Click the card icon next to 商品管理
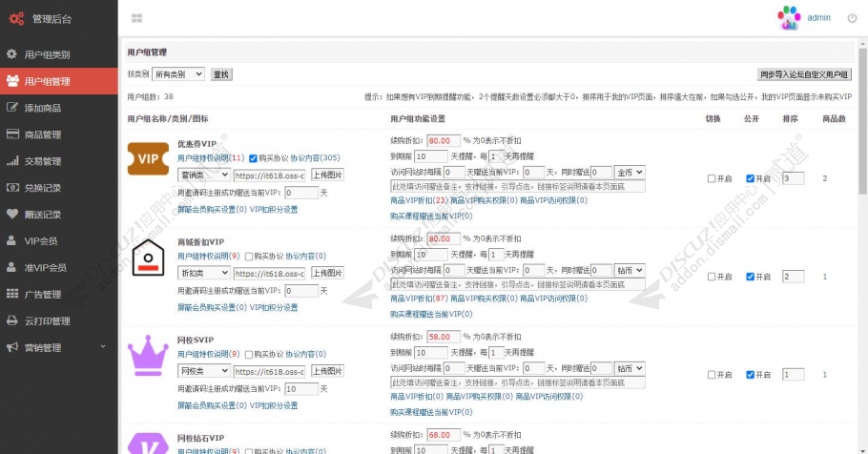Viewport: 868px width, 454px height. (12, 134)
